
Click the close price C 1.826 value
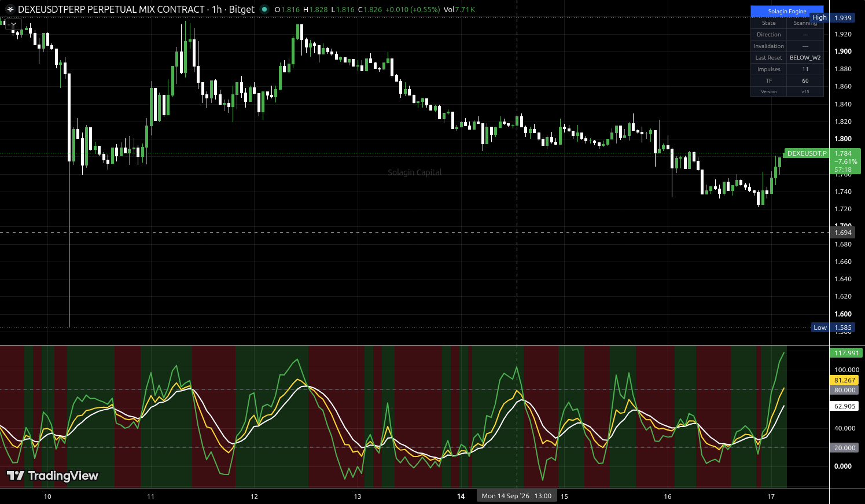click(370, 10)
